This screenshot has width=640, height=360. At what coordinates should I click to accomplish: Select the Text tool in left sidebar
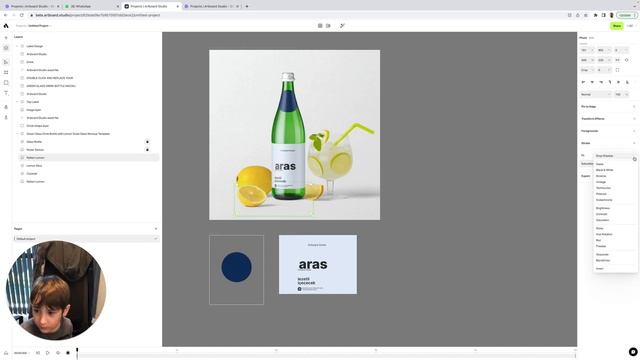point(6,93)
